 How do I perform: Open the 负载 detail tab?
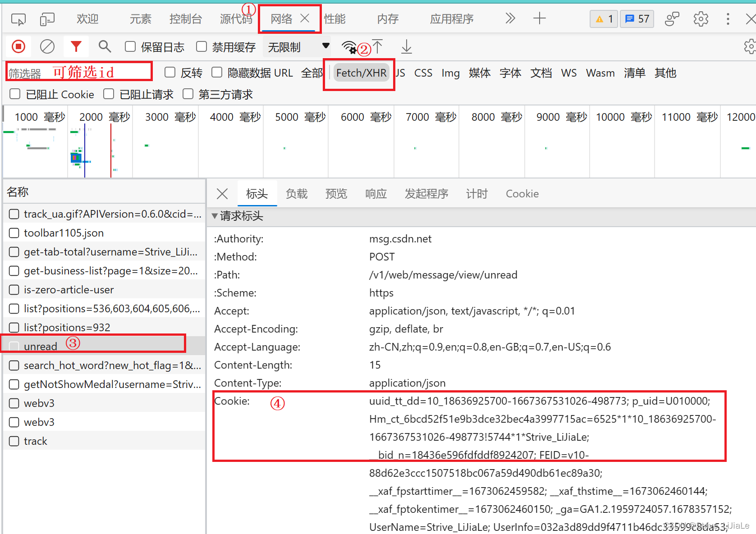coord(297,194)
